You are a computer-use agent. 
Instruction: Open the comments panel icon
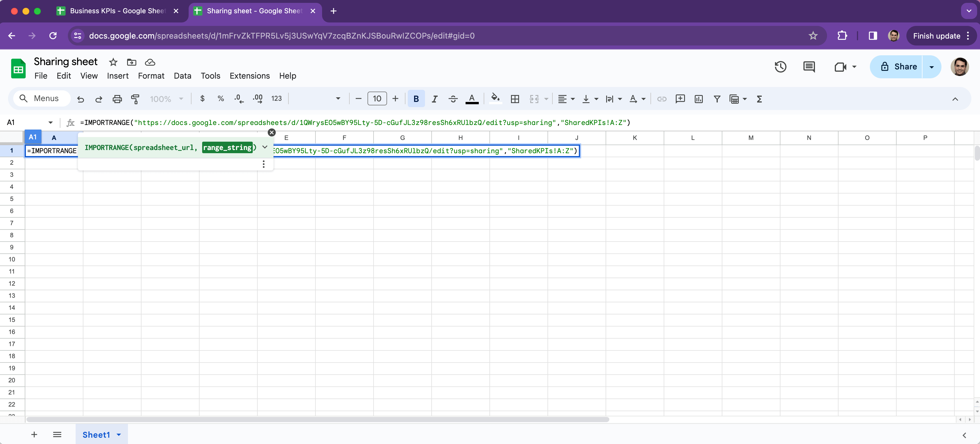(x=809, y=67)
